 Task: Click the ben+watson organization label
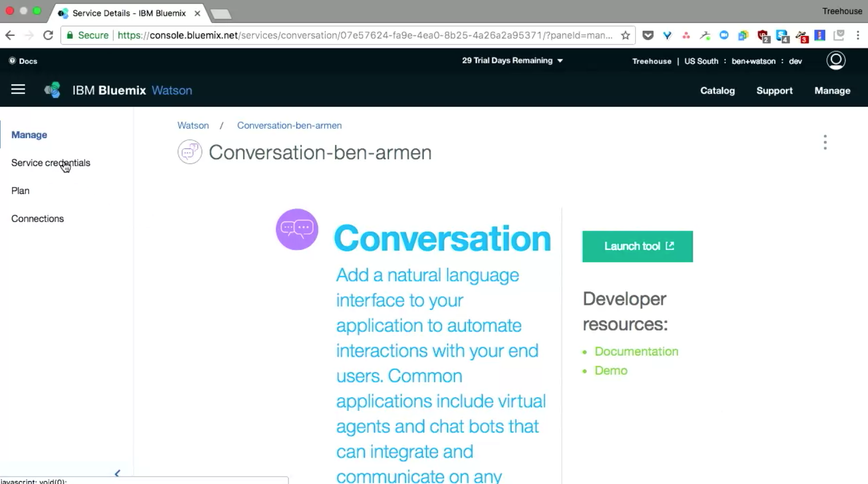point(753,61)
